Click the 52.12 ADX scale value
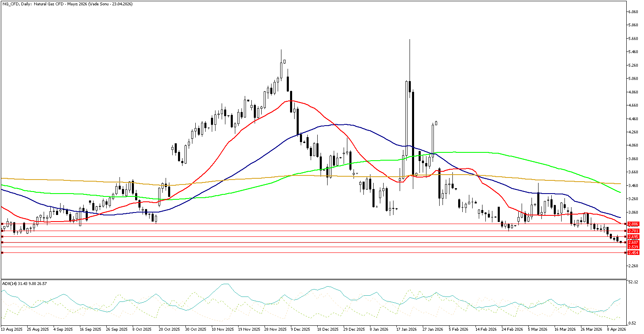This screenshot has height=334, width=644. click(x=633, y=282)
